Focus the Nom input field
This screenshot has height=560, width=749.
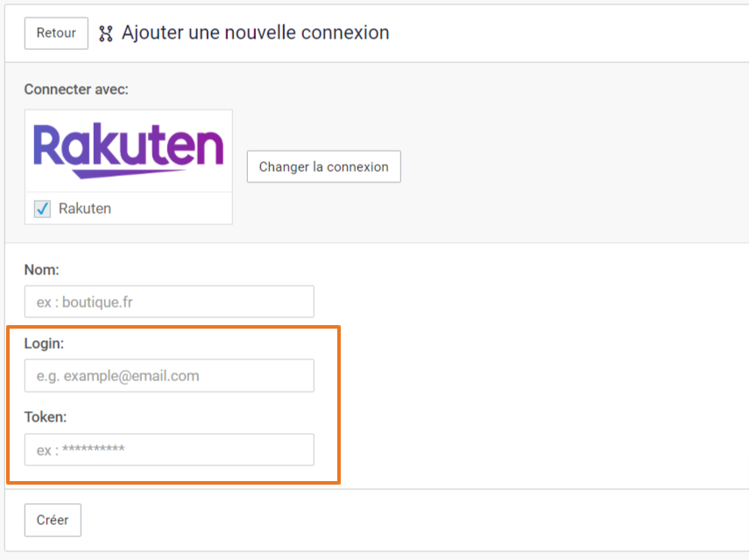tap(170, 301)
